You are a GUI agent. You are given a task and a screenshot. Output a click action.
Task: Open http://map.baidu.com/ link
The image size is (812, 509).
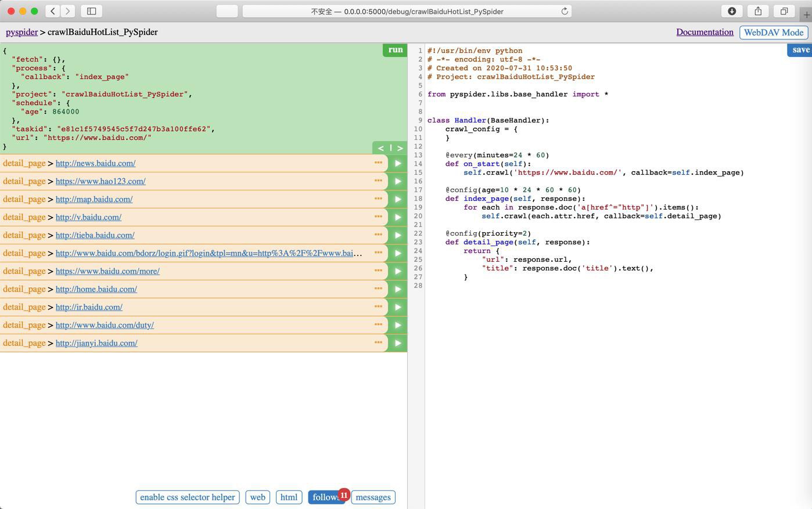click(94, 199)
